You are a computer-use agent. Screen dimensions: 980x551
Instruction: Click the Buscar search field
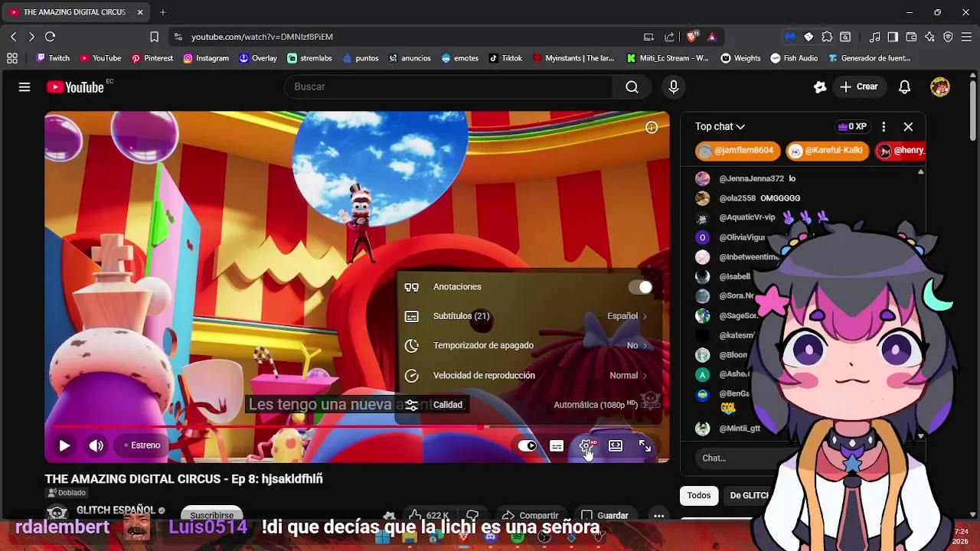(448, 87)
